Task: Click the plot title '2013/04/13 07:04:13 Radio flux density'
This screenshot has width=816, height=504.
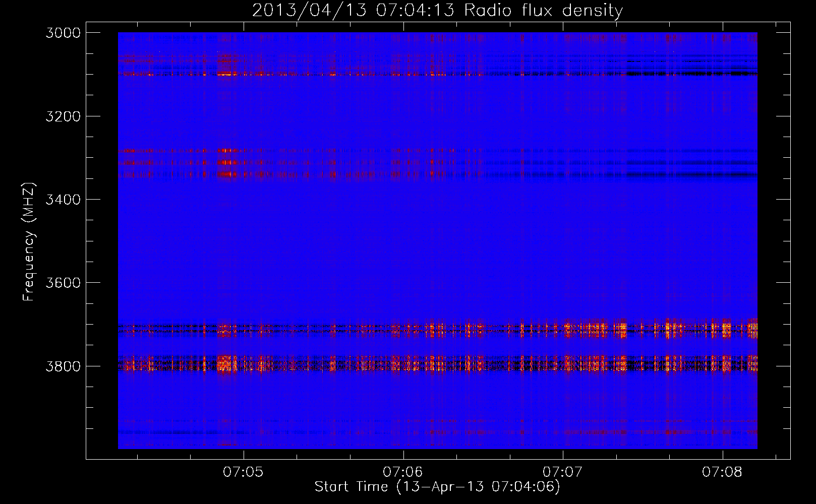Action: [x=437, y=11]
